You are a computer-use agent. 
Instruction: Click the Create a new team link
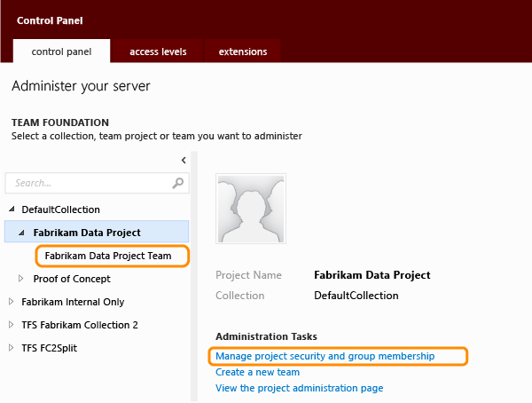click(257, 372)
